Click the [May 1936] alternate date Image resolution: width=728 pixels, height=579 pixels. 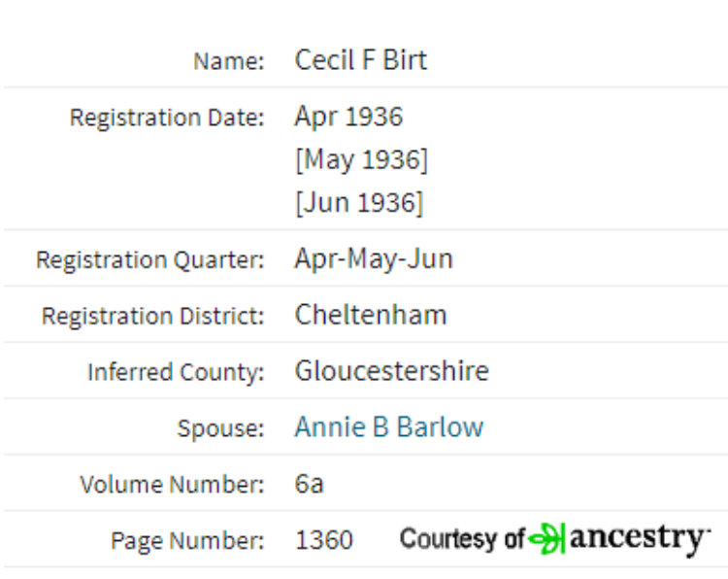point(361,160)
